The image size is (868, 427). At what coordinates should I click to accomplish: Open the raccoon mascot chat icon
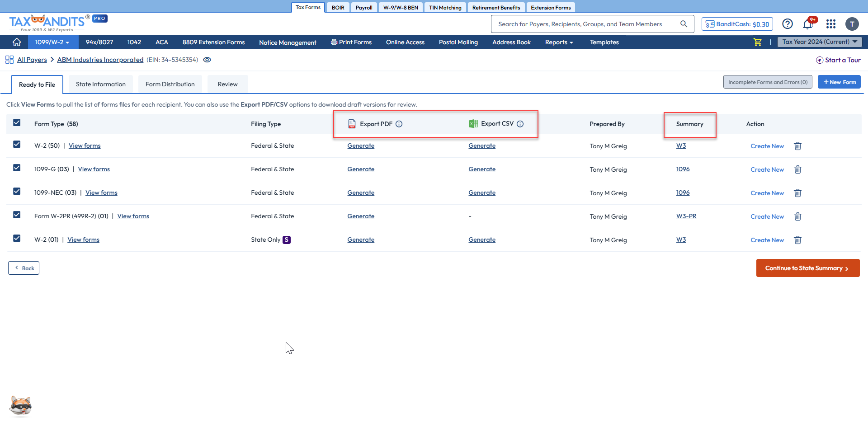pos(20,406)
